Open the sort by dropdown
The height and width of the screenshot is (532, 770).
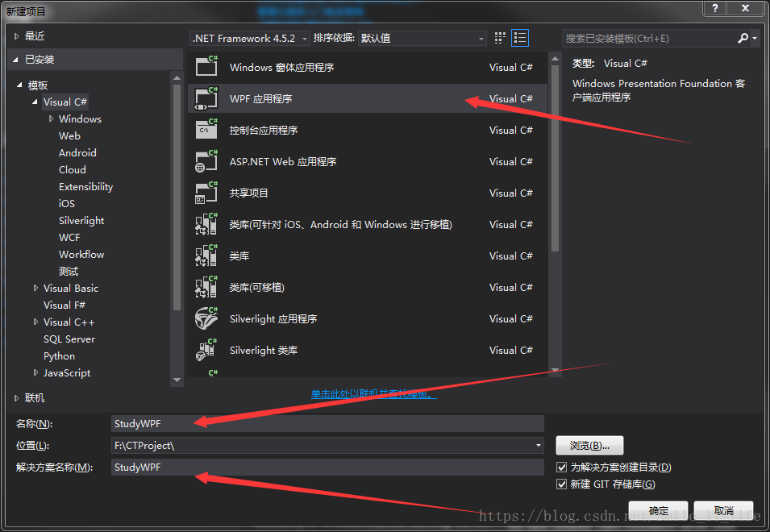tap(422, 38)
